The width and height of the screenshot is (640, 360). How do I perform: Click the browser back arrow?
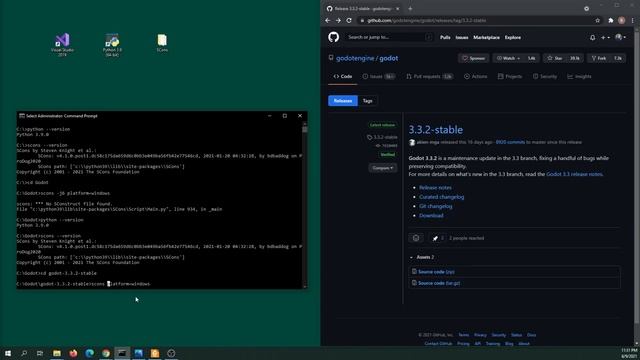[x=328, y=20]
